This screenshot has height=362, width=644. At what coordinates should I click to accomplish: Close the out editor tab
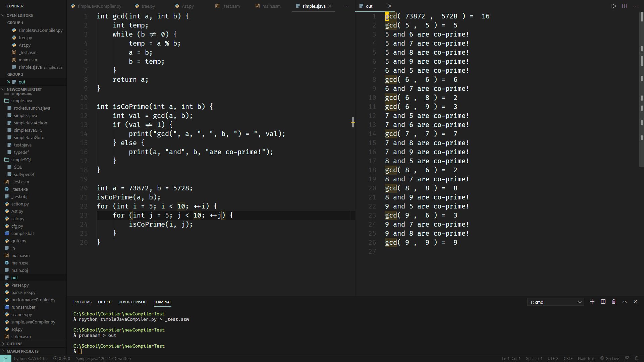[390, 6]
